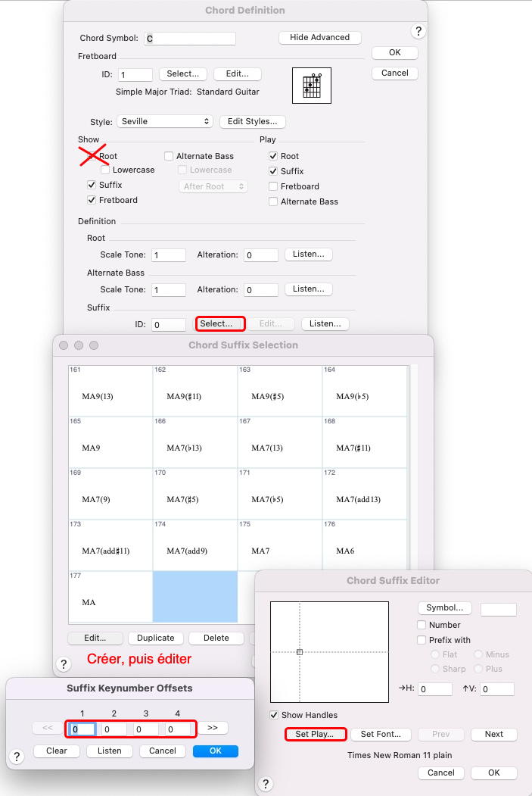This screenshot has width=532, height=796.
Task: Click the Hide Advanced button
Action: coord(319,37)
